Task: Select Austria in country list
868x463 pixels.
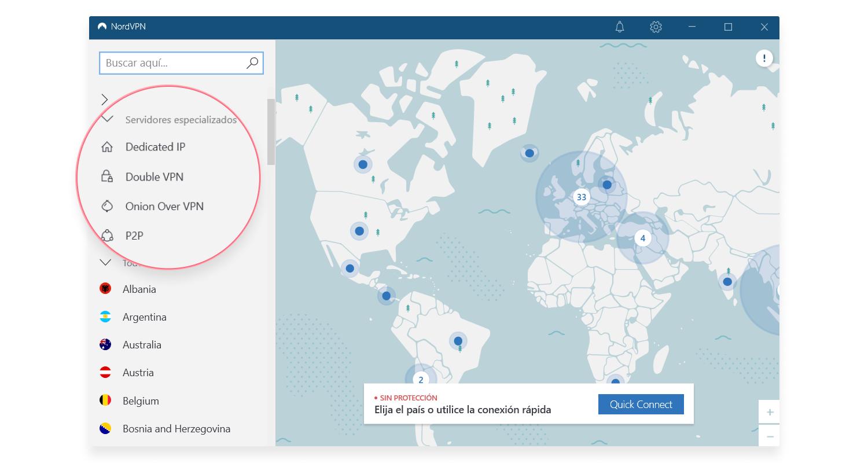Action: 138,373
